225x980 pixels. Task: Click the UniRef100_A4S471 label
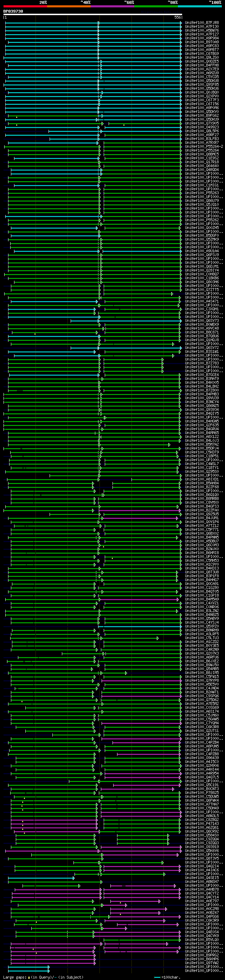202,302
